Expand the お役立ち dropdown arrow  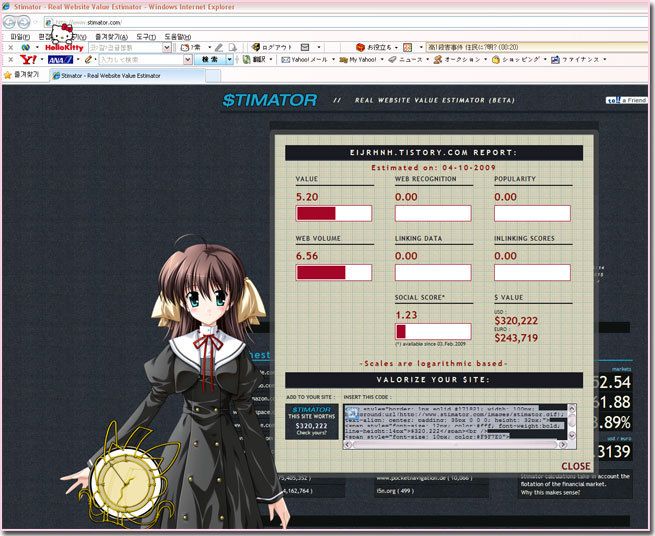point(396,48)
